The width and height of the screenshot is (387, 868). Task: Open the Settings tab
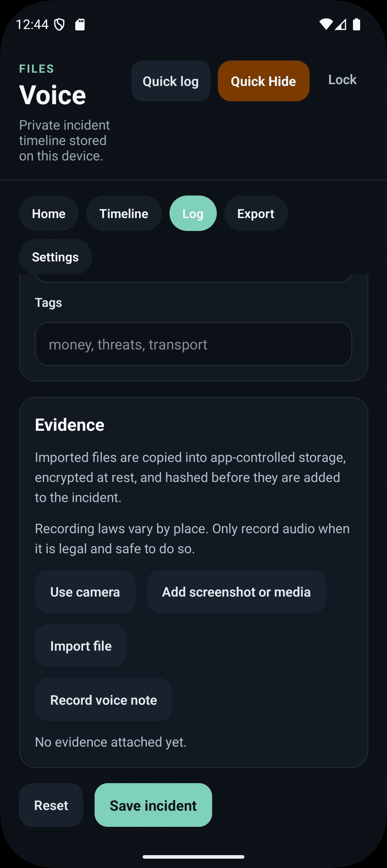coord(55,257)
